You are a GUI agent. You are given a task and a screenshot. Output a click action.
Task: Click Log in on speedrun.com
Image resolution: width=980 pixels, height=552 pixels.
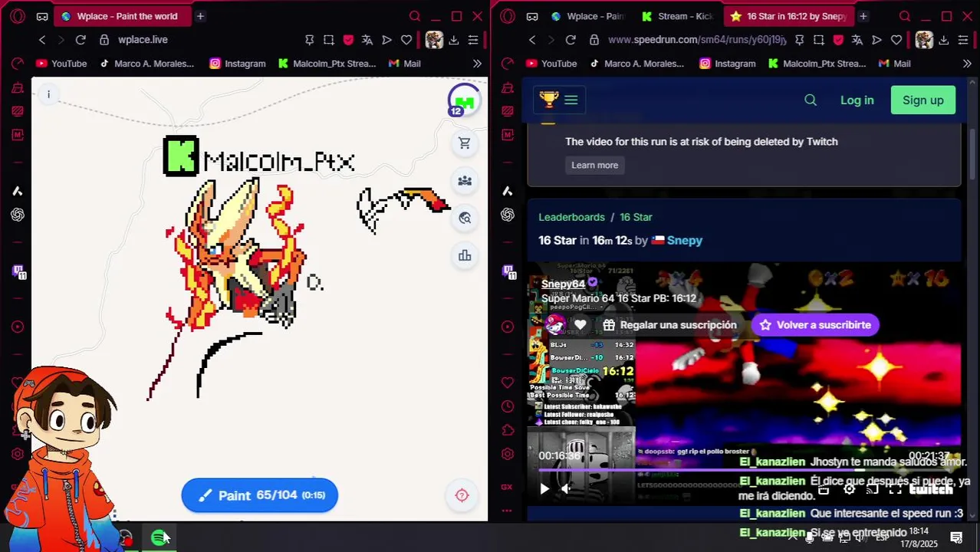point(857,100)
